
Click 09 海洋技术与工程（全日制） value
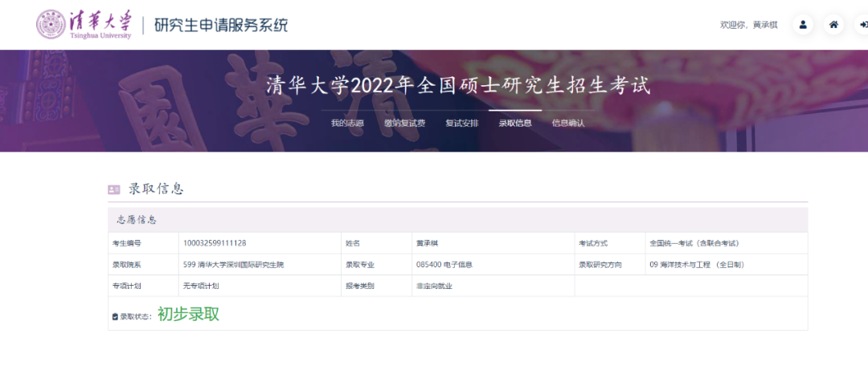tap(697, 265)
